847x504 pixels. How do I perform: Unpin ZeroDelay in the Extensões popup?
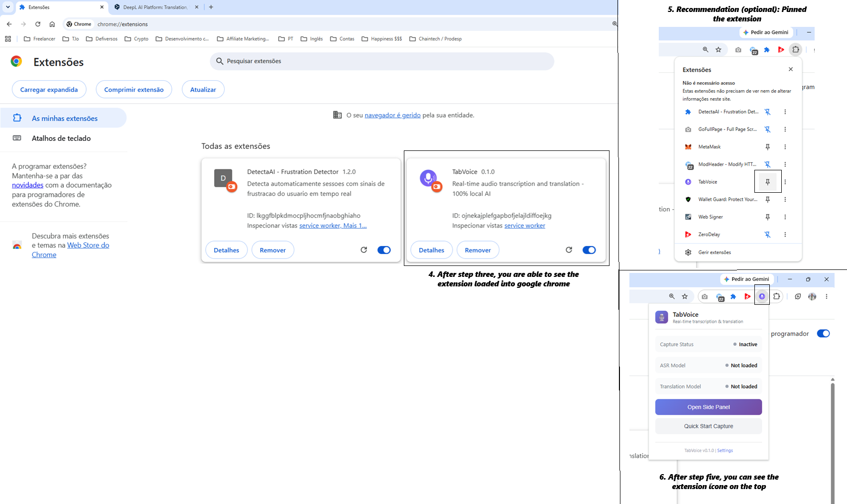[x=768, y=235]
